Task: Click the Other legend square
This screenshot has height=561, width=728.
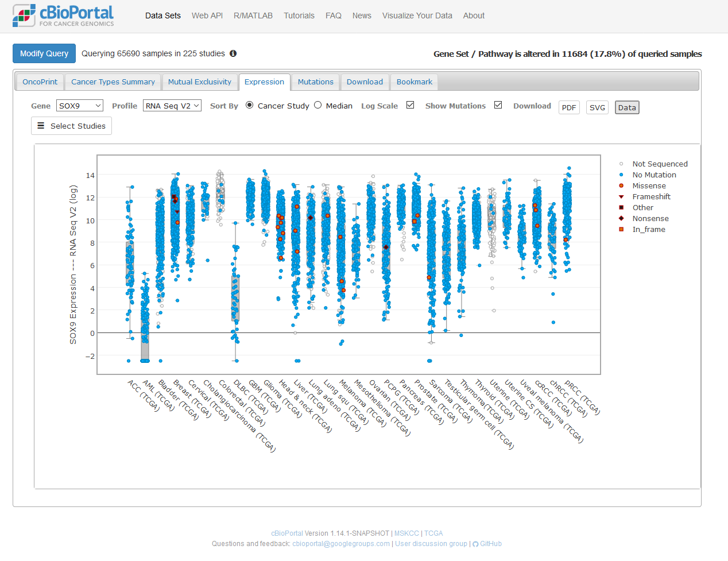Action: [621, 207]
